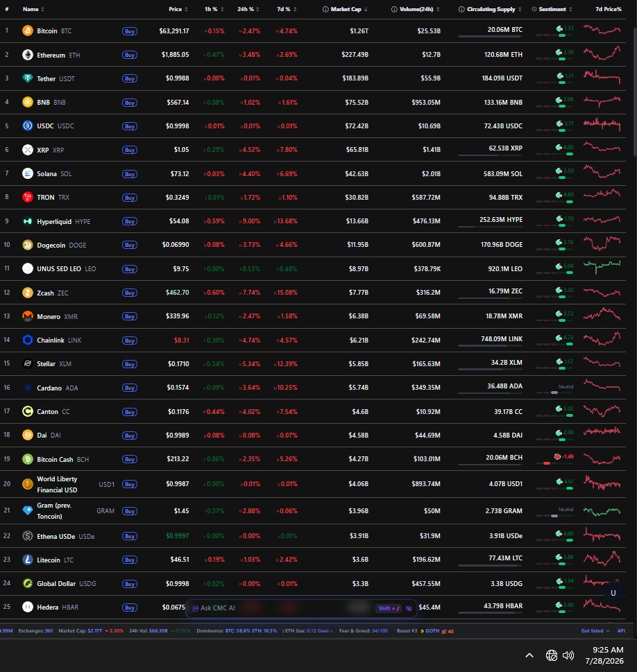Open the XRP coin logo
The image size is (637, 672).
[28, 150]
